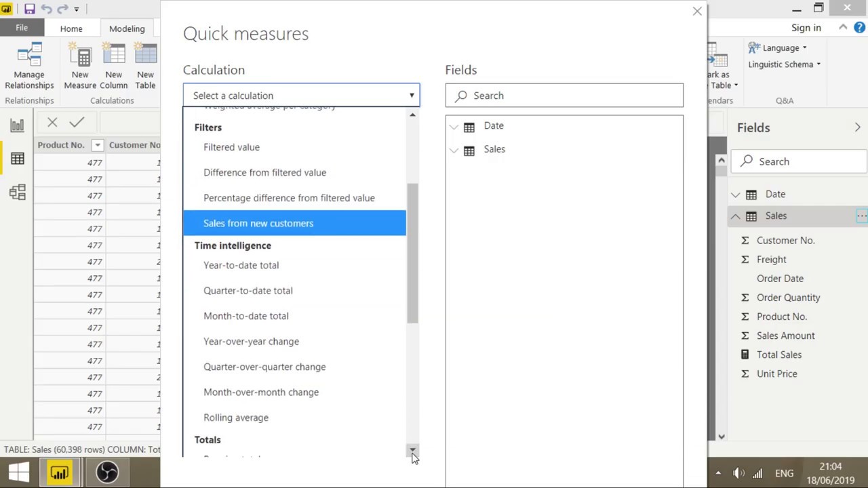
Task: Click the Search box in Quick measures Fields
Action: 564,96
